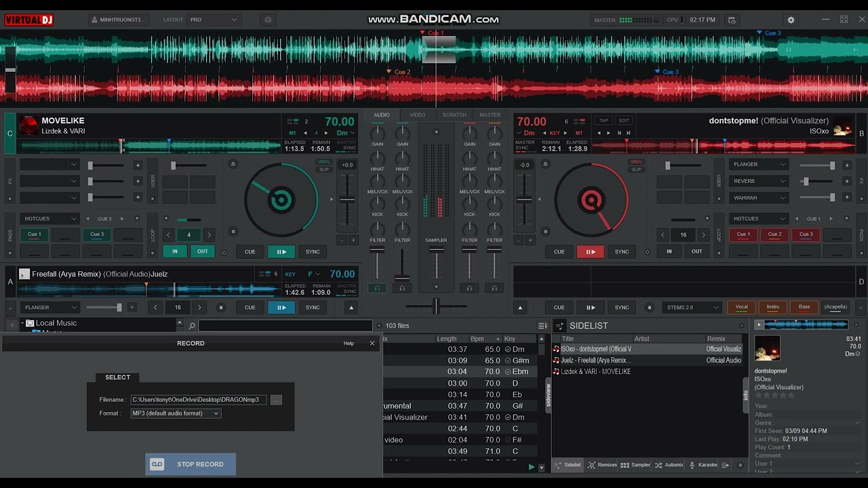Image resolution: width=868 pixels, height=488 pixels.
Task: Enable the Instru stem pad
Action: (773, 307)
